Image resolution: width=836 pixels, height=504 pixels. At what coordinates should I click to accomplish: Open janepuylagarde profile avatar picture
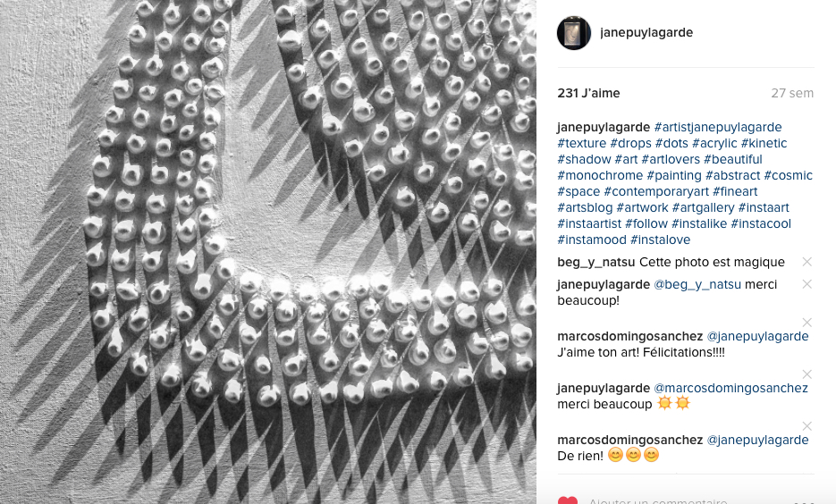[574, 33]
